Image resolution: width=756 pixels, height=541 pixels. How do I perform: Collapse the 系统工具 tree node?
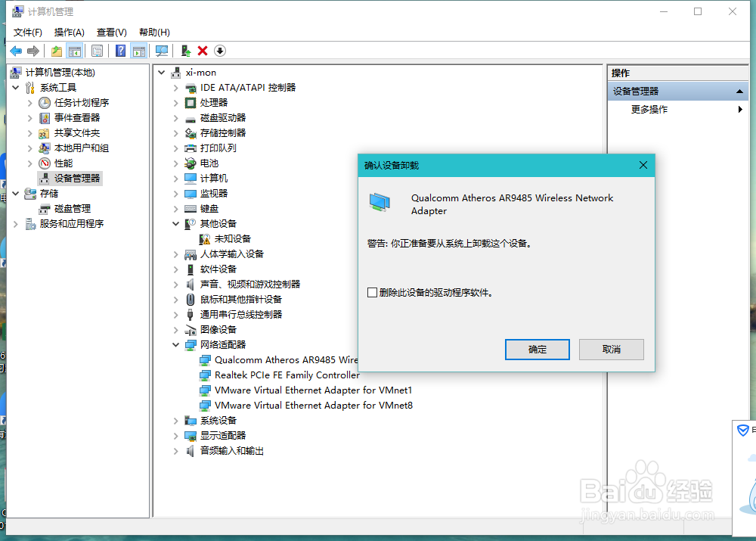pyautogui.click(x=15, y=87)
